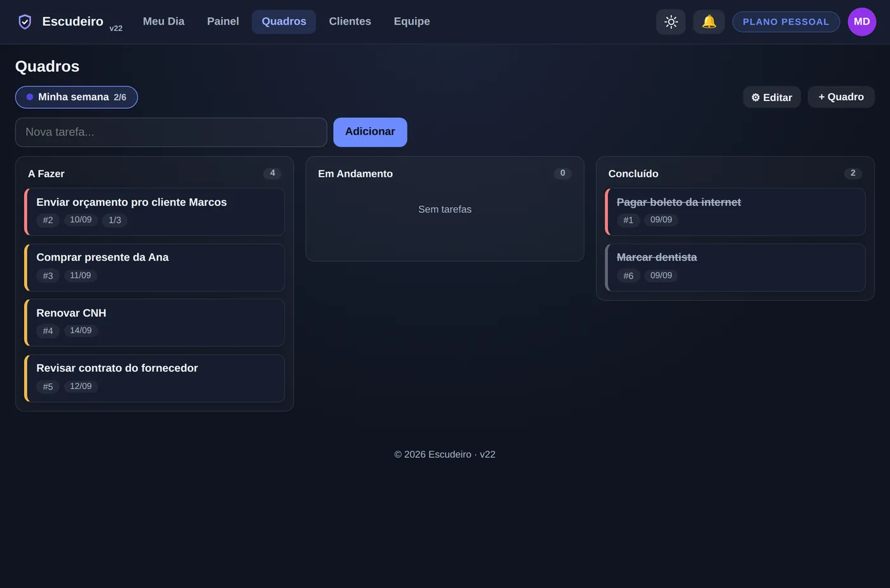
Task: Open the Renovar CNH task card
Action: (154, 323)
